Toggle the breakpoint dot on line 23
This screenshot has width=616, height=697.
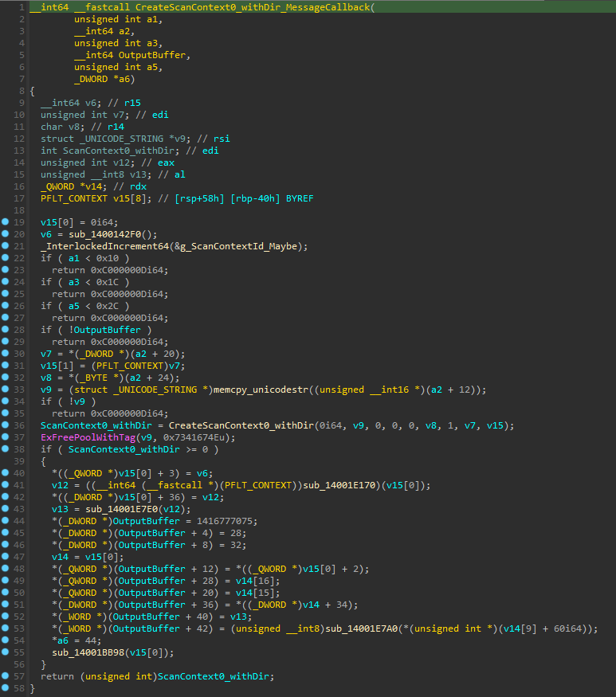coord(6,269)
